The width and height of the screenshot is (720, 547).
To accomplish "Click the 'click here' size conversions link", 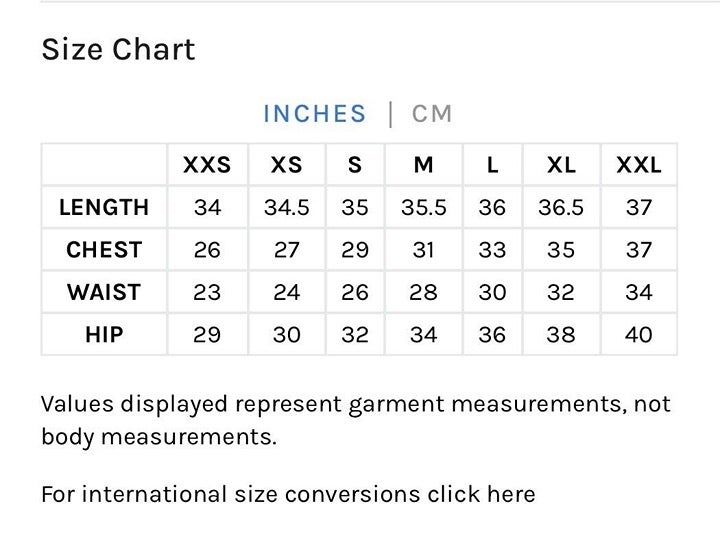I will coord(481,494).
